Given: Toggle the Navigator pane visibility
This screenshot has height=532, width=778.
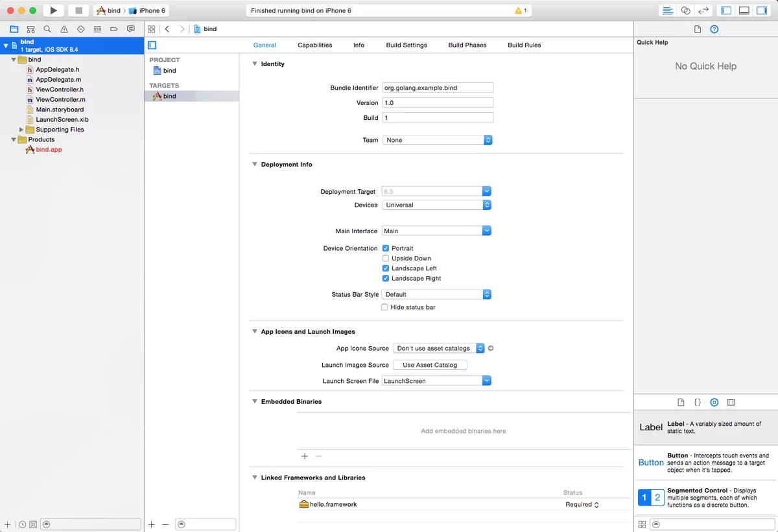Looking at the screenshot, I should click(x=726, y=10).
